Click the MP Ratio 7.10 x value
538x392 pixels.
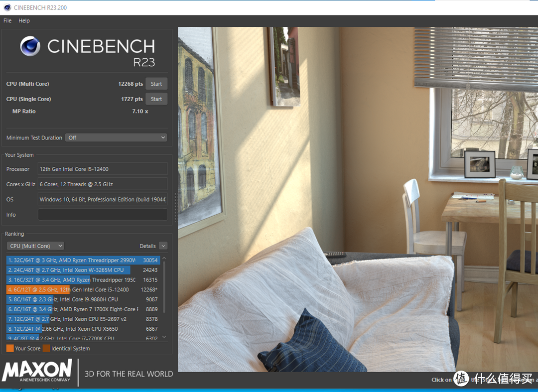tap(140, 111)
